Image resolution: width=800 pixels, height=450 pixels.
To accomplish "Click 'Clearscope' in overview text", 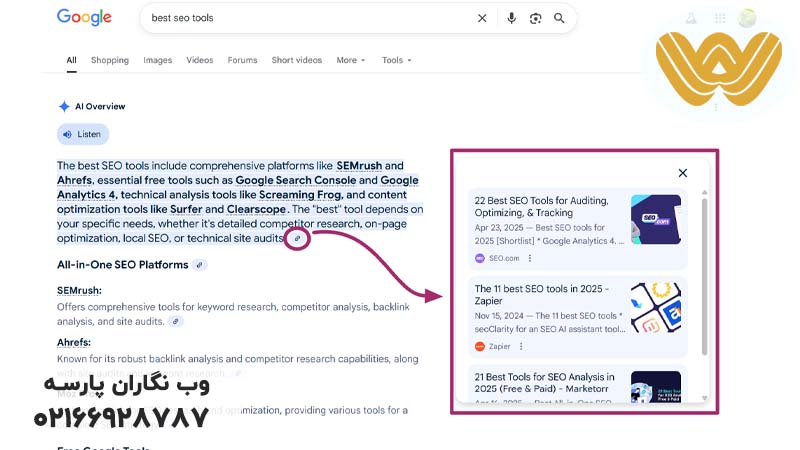I will 256,209.
